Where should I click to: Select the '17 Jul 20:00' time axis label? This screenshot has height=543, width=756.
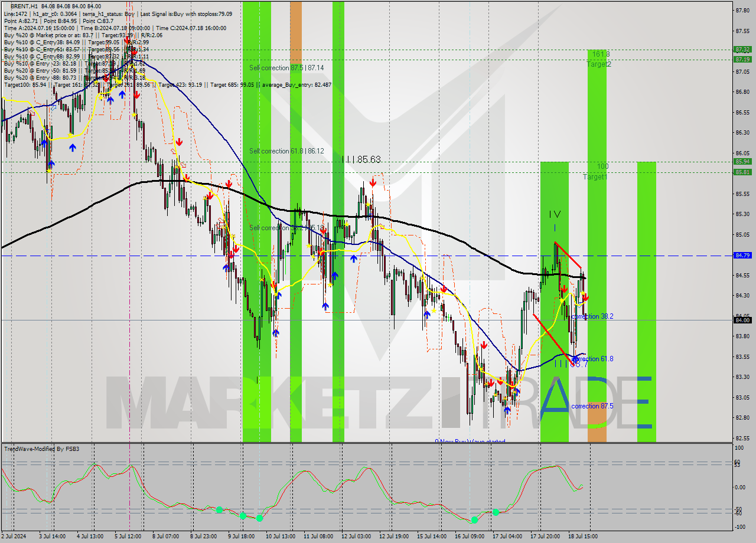[545, 536]
